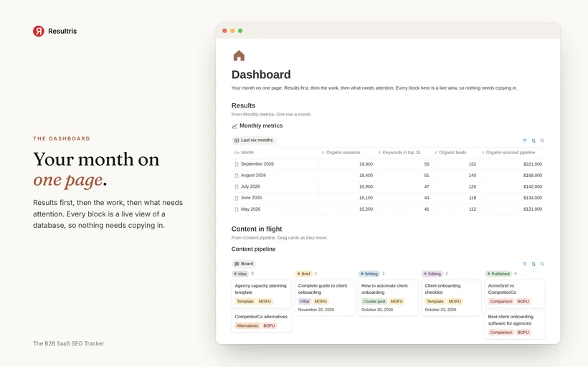Viewport: 588px width, 367px height.
Task: Open Agency capacity planning template card
Action: 261,293
